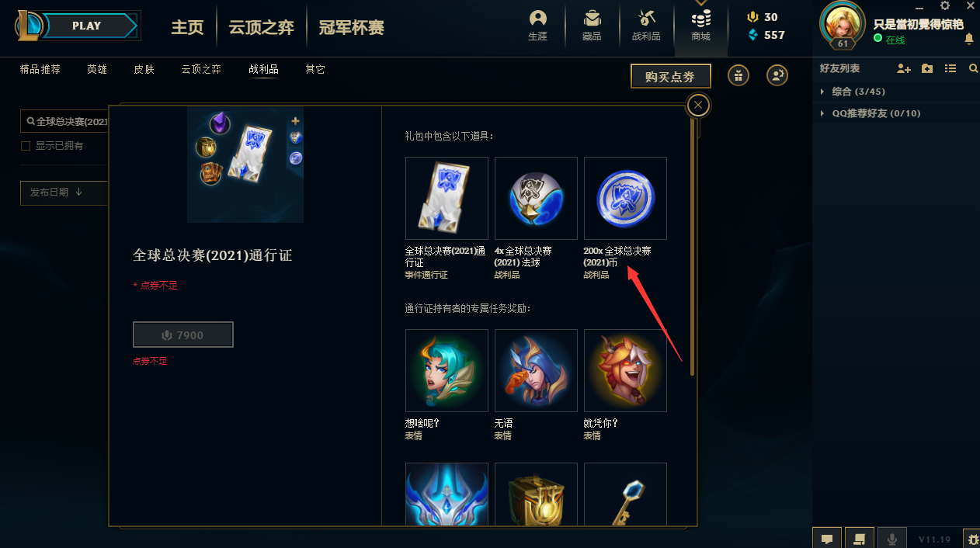Click the PLAY button

[x=86, y=26]
